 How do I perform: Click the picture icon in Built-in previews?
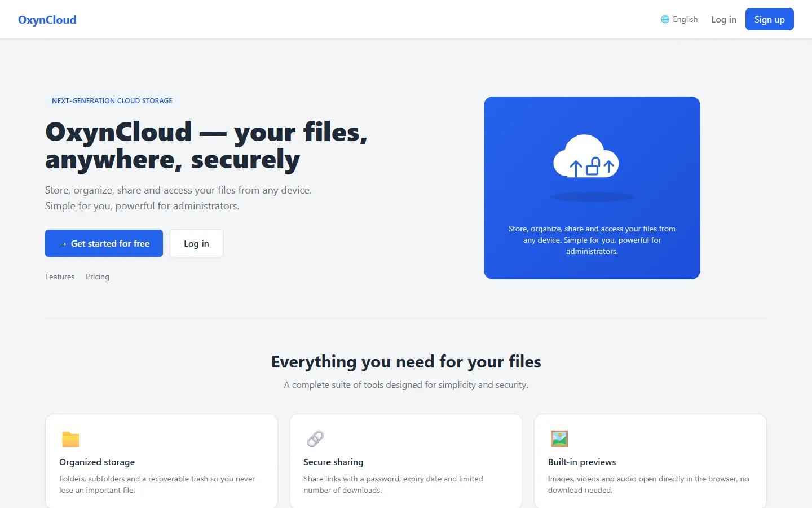coord(559,439)
